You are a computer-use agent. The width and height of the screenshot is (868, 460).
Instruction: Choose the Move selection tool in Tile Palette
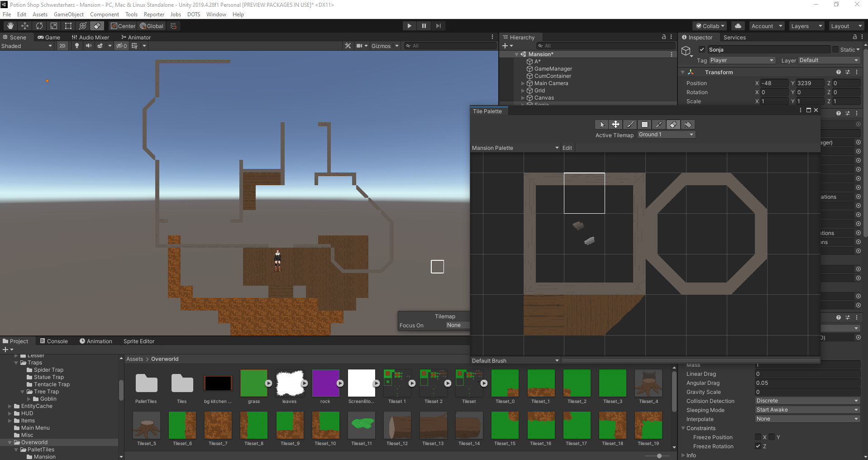click(615, 125)
